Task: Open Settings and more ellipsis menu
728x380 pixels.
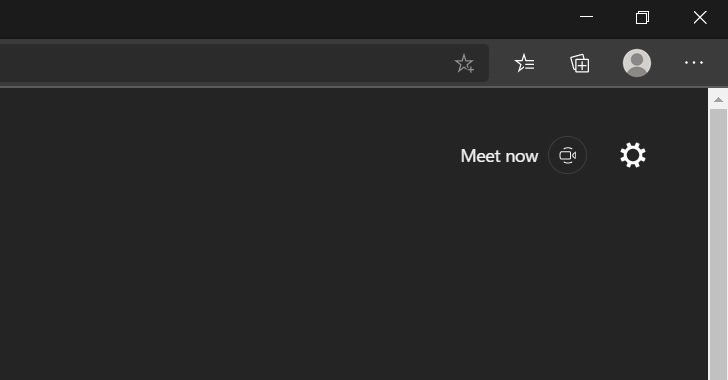Action: click(x=694, y=63)
